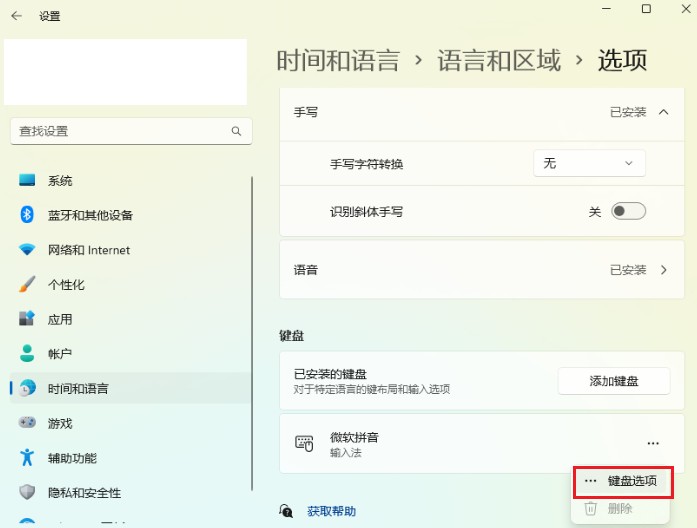Click the back arrow in title bar
The height and width of the screenshot is (528, 697).
pos(16,16)
